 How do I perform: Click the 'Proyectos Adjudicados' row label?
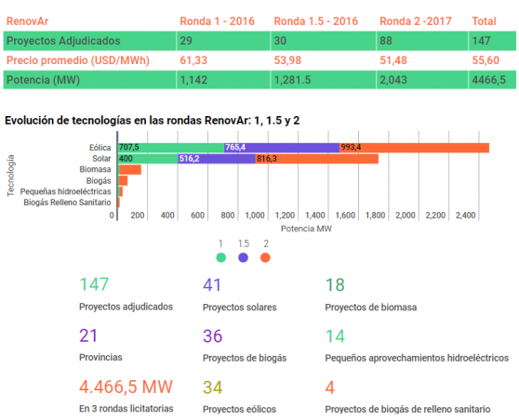click(x=63, y=41)
